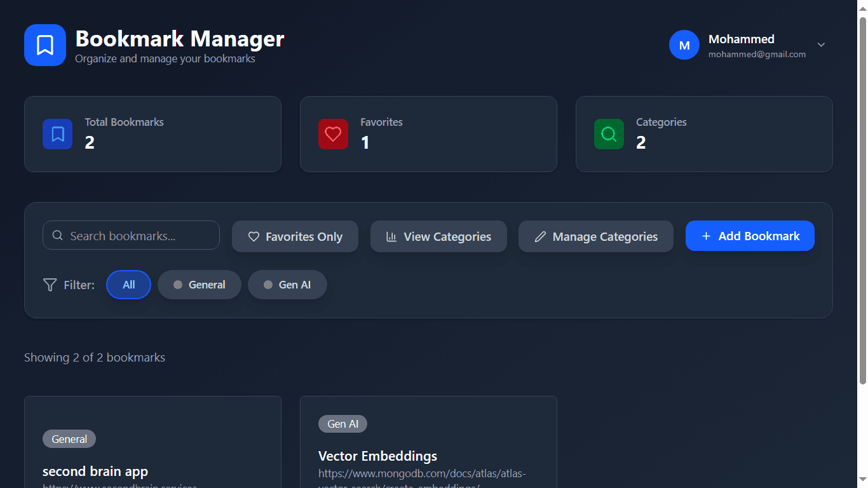
Task: Enable the Favorites Only filter
Action: point(295,236)
